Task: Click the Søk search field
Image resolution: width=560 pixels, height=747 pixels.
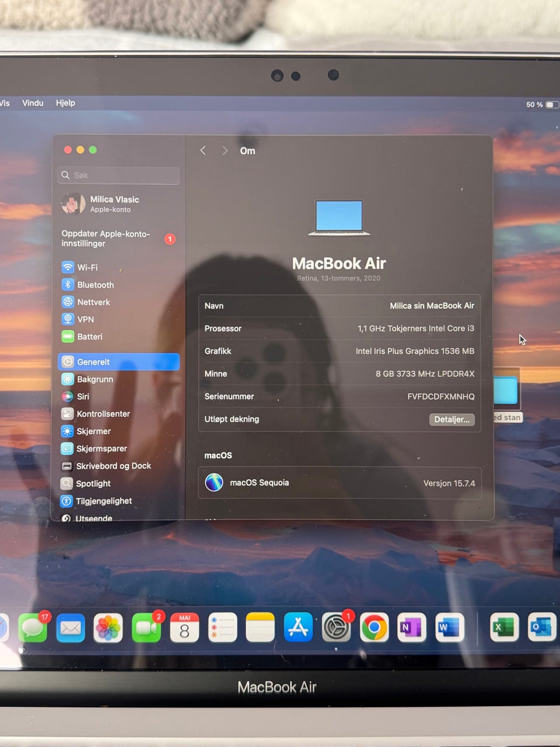Action: click(x=118, y=175)
